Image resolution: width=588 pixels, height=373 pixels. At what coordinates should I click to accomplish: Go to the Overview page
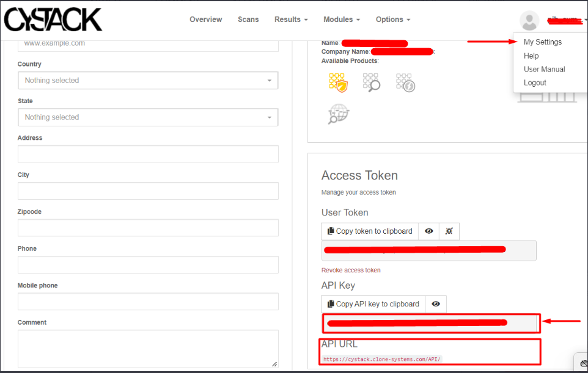point(205,20)
